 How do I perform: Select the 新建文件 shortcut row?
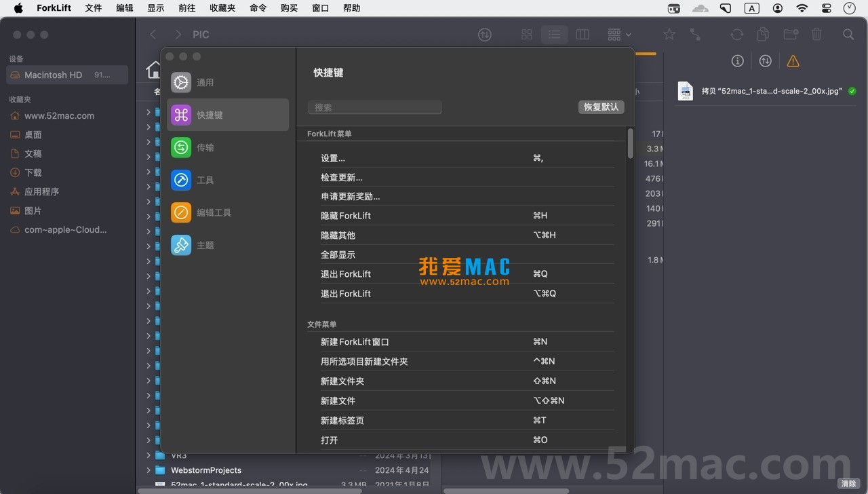[467, 401]
